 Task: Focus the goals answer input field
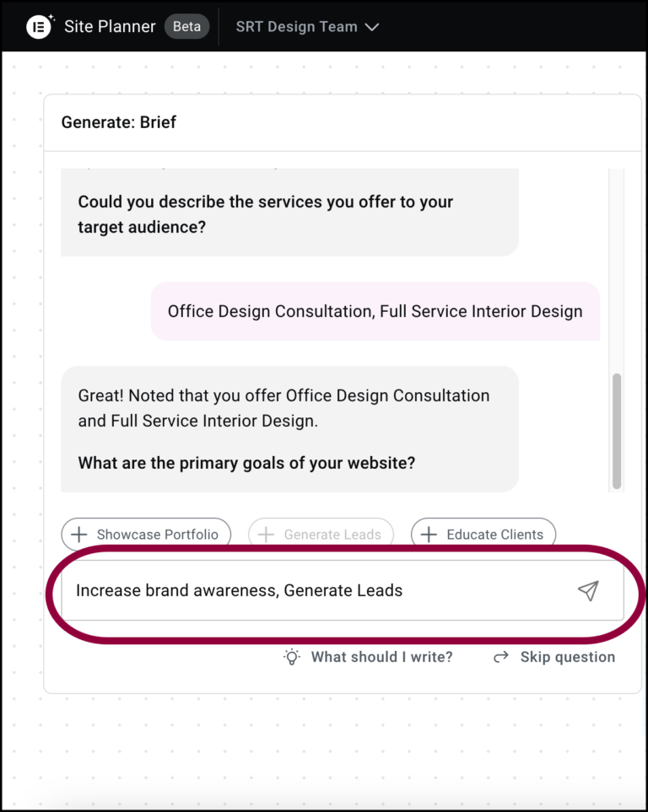[x=343, y=590]
